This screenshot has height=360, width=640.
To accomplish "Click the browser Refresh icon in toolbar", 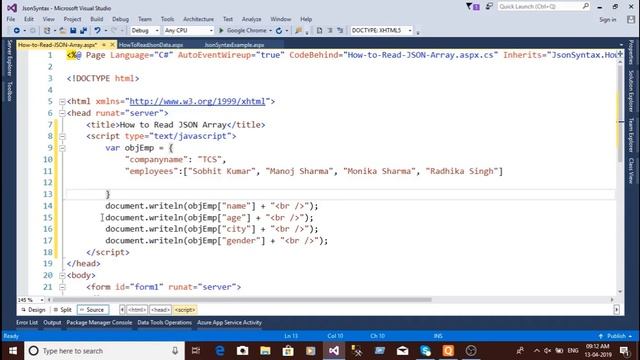I will [279, 31].
